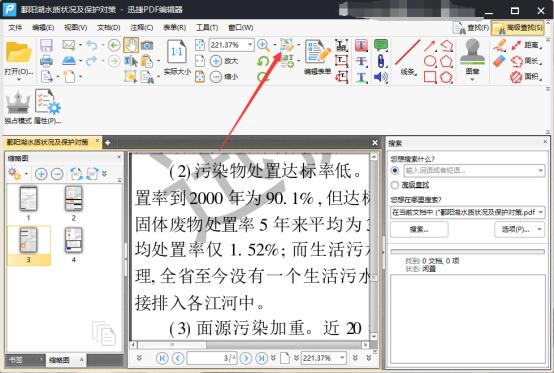Zoom in using the 放大 button
This screenshot has width=554, height=373.
pos(224,61)
